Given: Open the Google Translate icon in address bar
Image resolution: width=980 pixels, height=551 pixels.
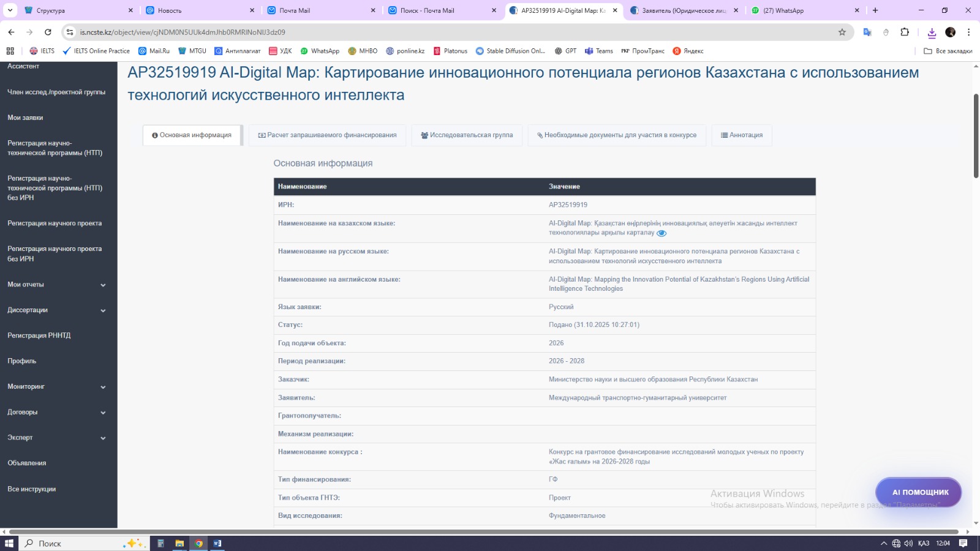Looking at the screenshot, I should pyautogui.click(x=867, y=32).
